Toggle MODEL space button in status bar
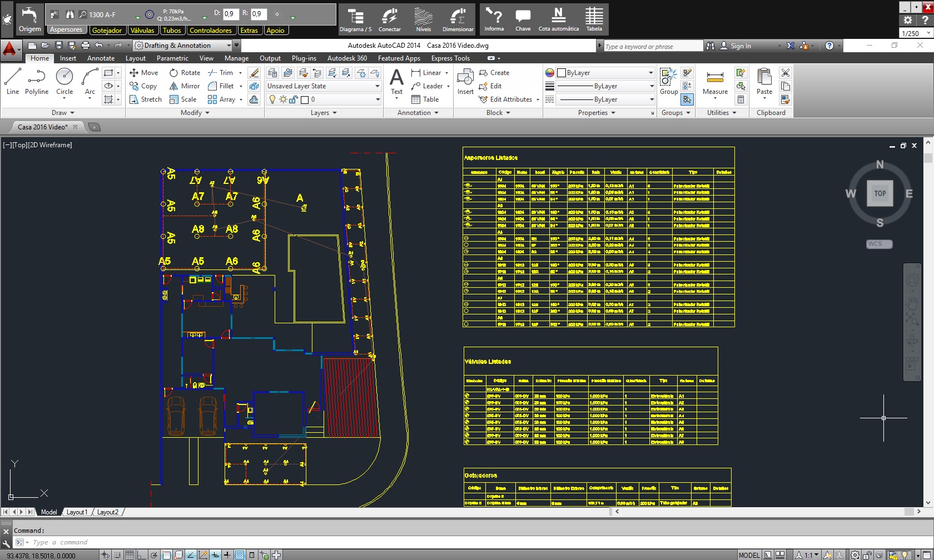The image size is (934, 560). [x=749, y=555]
